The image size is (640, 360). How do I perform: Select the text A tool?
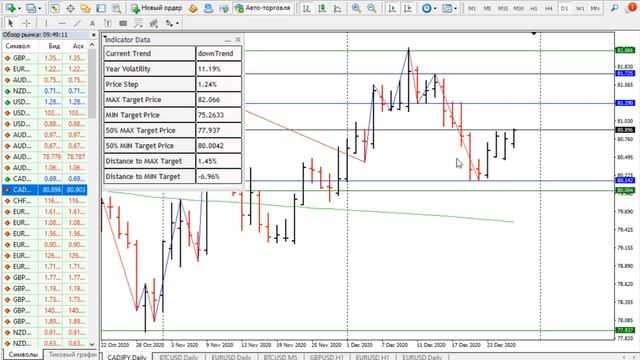click(x=93, y=23)
